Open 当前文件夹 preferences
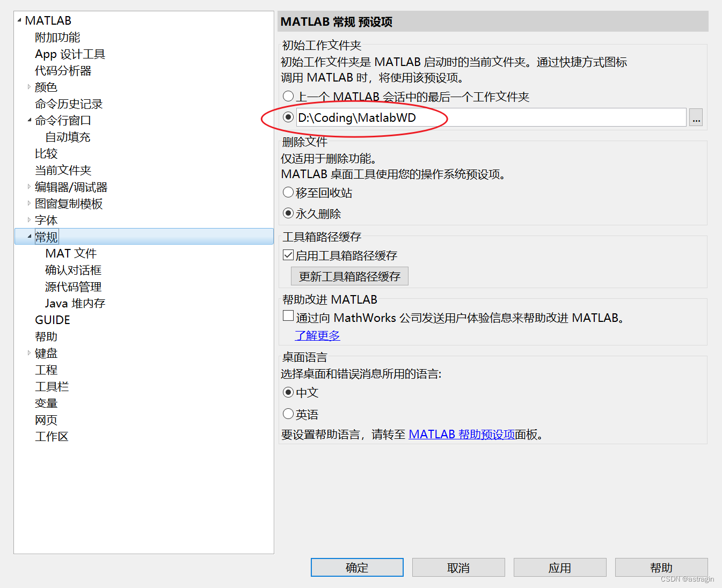This screenshot has height=588, width=722. coord(63,170)
